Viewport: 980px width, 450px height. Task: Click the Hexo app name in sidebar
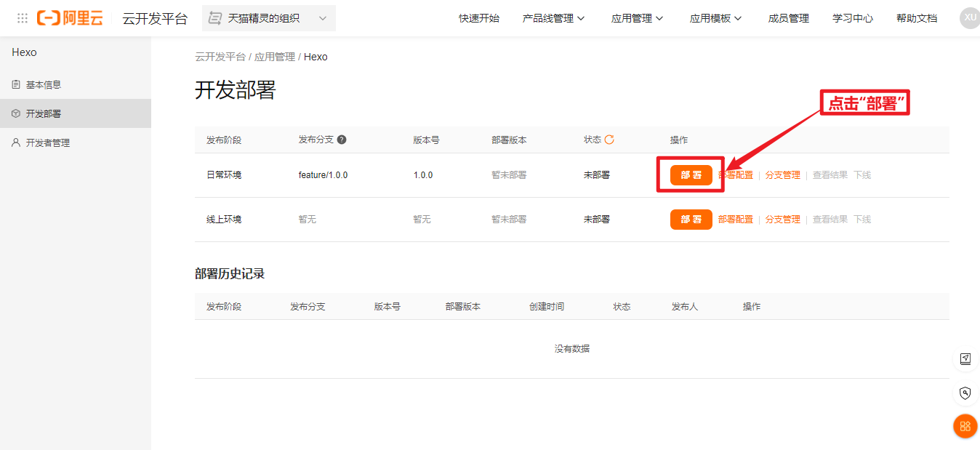(24, 52)
